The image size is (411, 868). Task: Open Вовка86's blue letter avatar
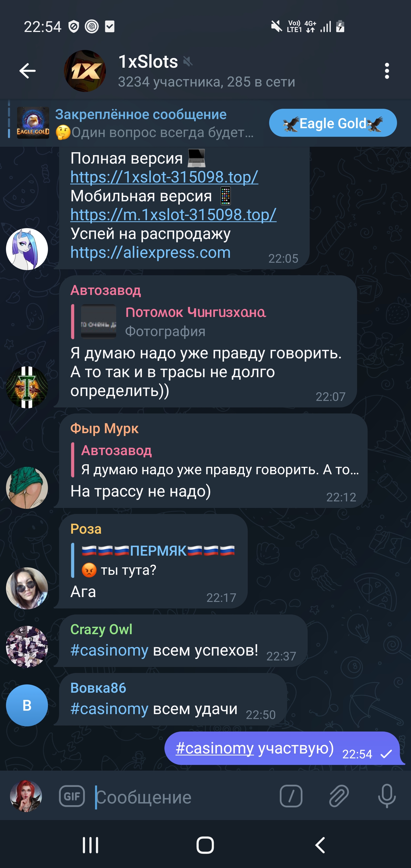click(x=27, y=706)
